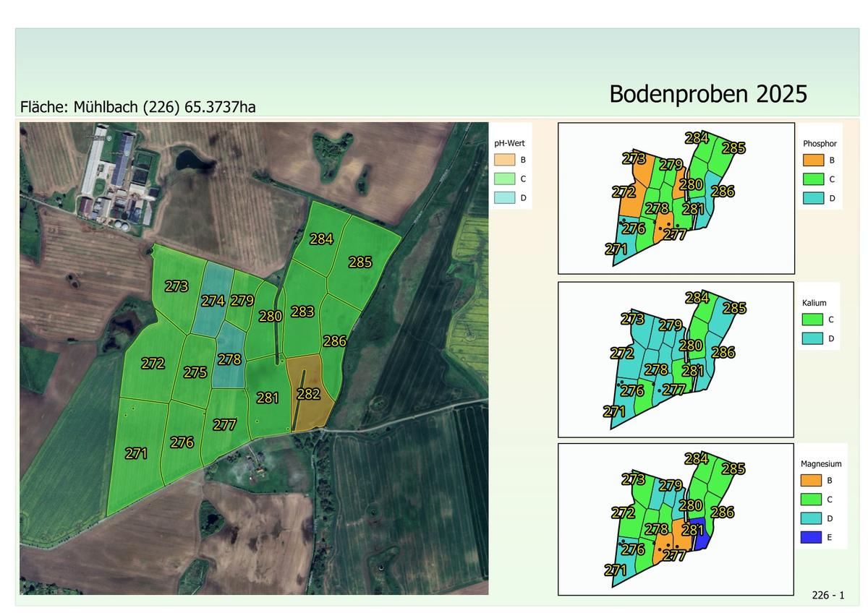Select field label 286 on the aerial map
The image size is (868, 613).
335,341
